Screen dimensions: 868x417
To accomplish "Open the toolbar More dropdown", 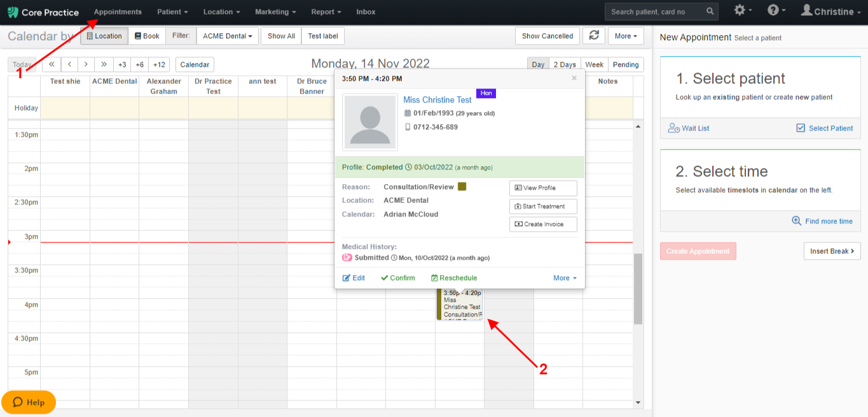I will click(x=626, y=36).
